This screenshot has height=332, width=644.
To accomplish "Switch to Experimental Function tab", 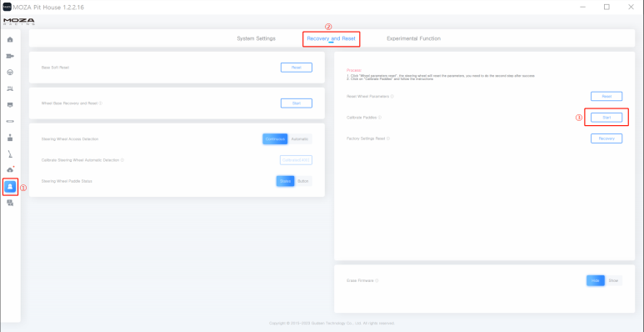I will tap(413, 38).
